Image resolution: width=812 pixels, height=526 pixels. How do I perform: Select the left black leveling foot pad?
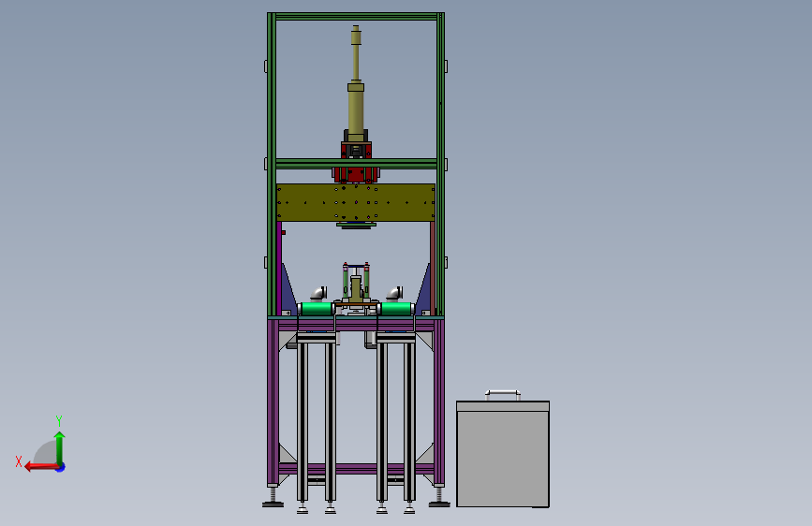point(273,504)
